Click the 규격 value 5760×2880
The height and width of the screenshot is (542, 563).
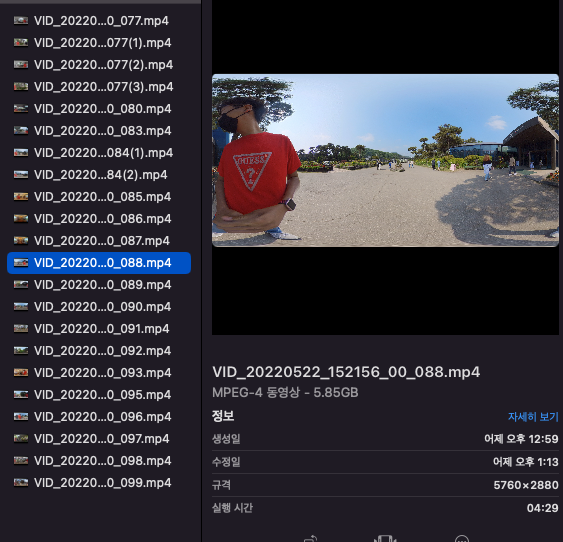pyautogui.click(x=526, y=485)
